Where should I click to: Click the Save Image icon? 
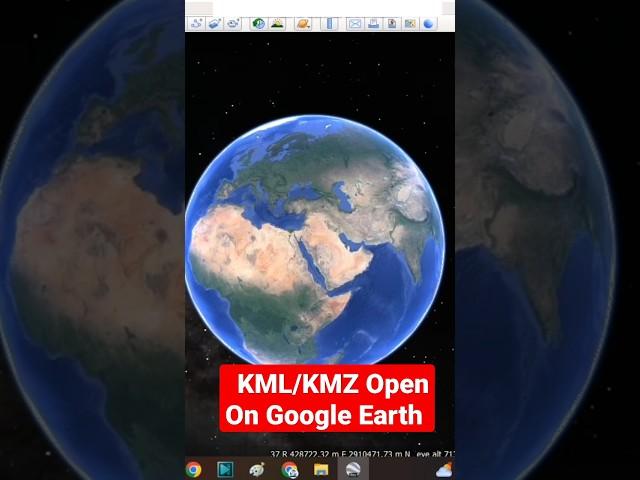point(392,24)
